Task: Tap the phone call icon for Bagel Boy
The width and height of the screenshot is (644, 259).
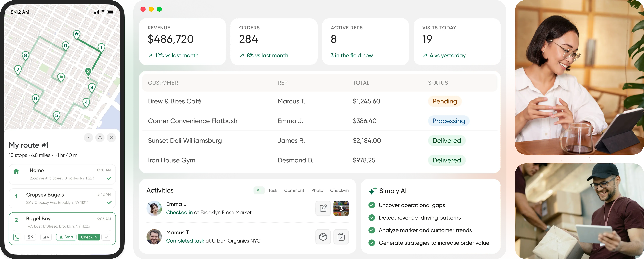Action: point(17,237)
